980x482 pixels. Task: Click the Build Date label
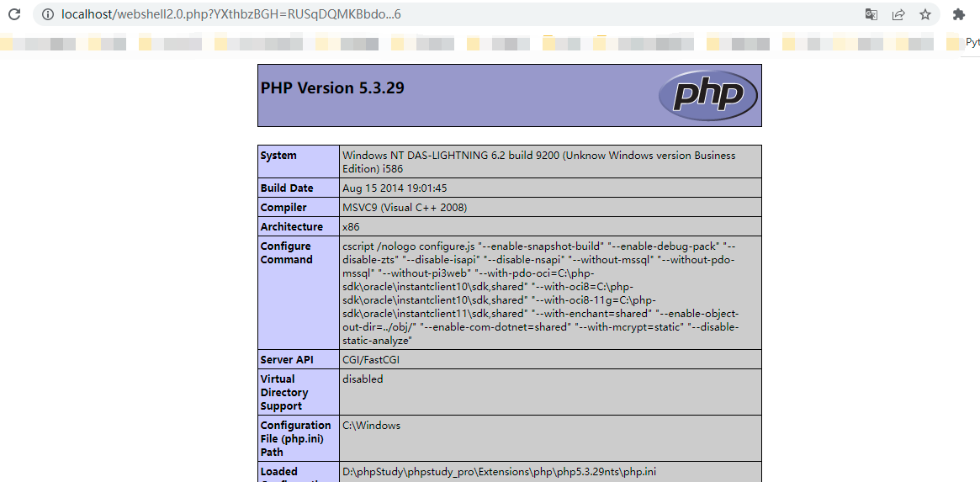[287, 188]
